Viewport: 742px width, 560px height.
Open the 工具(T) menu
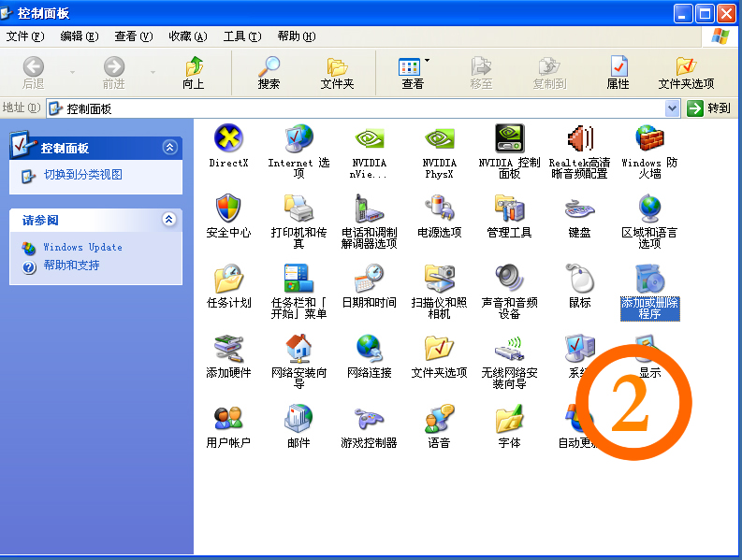tap(241, 36)
